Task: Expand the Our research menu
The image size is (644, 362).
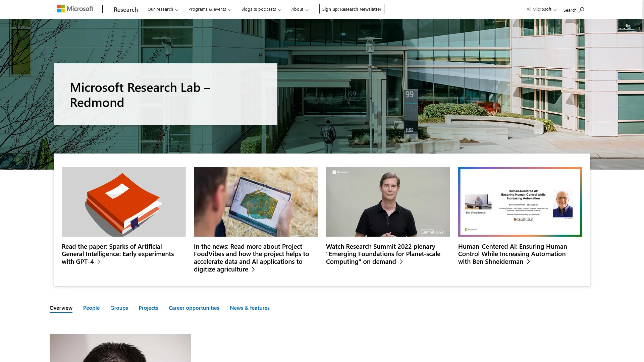Action: (x=162, y=9)
